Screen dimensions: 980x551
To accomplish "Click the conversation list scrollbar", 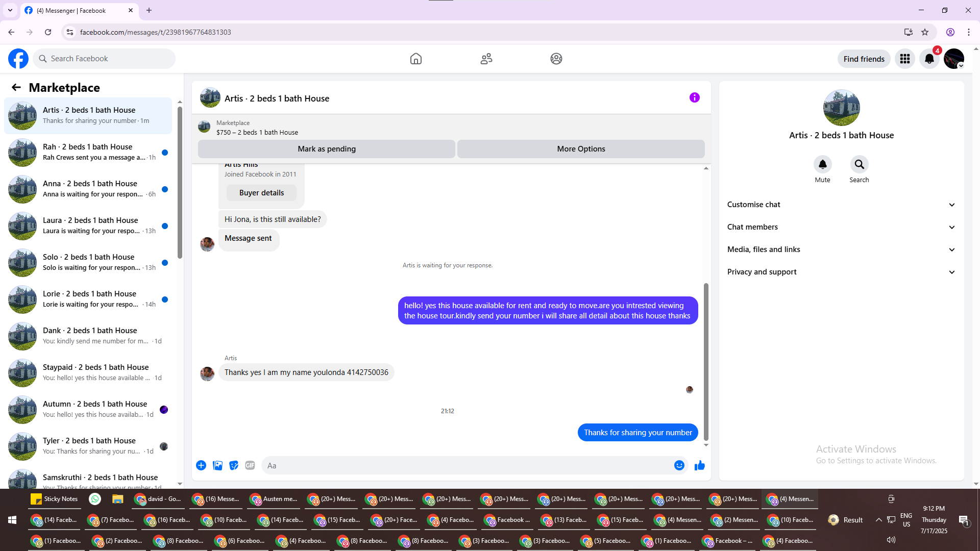I will (180, 182).
